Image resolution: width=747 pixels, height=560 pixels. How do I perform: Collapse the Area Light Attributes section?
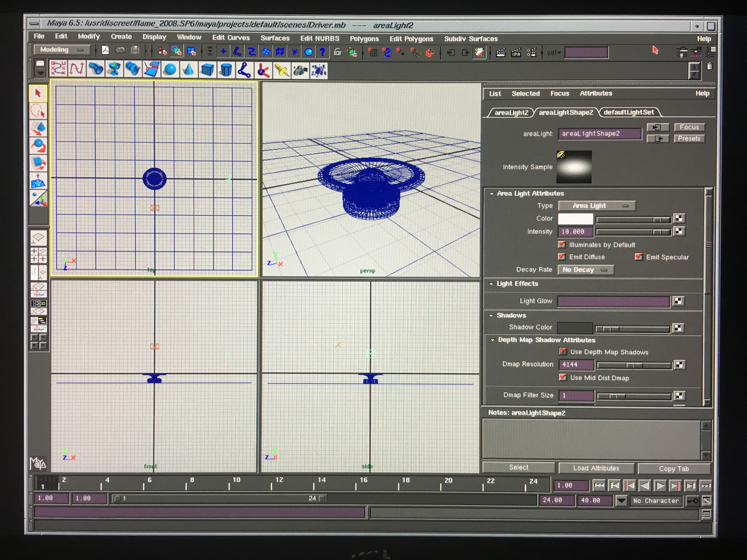pos(492,194)
